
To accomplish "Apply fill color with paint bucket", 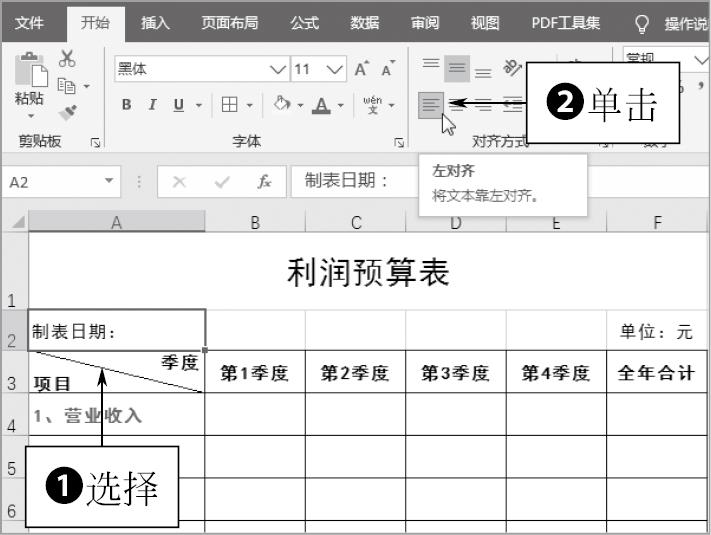I will [282, 104].
